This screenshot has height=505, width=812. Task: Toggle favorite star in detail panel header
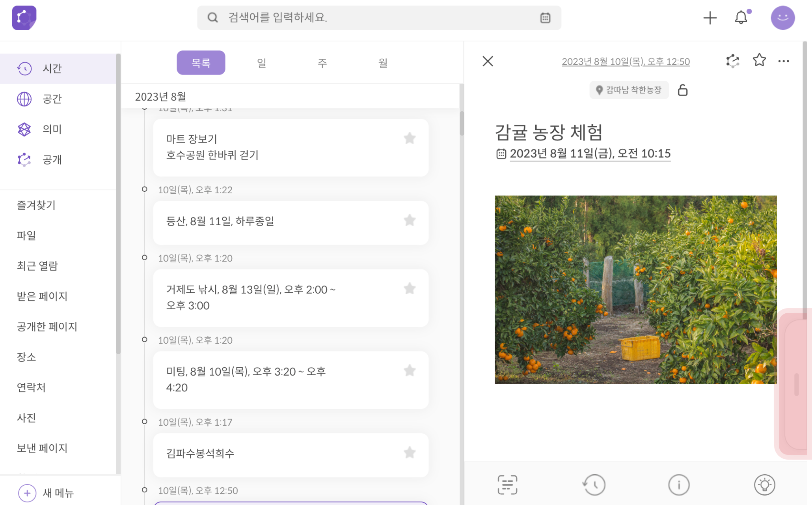pyautogui.click(x=759, y=60)
